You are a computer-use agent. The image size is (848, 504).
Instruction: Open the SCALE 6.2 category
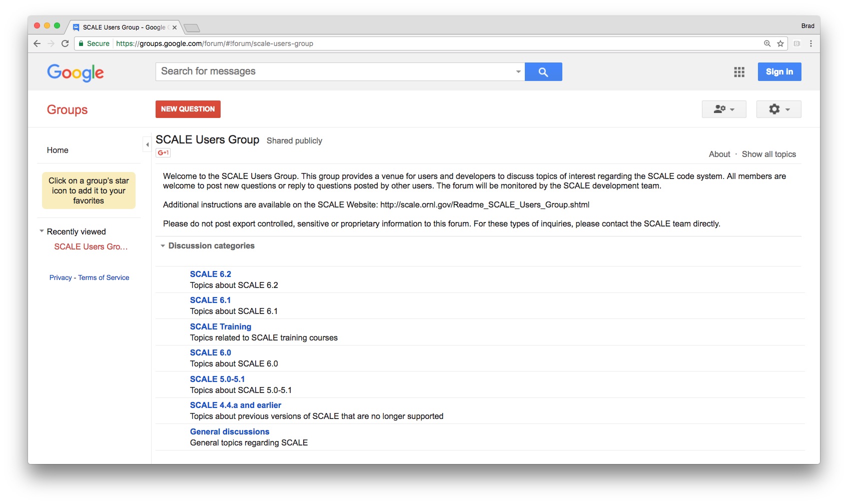coord(211,274)
